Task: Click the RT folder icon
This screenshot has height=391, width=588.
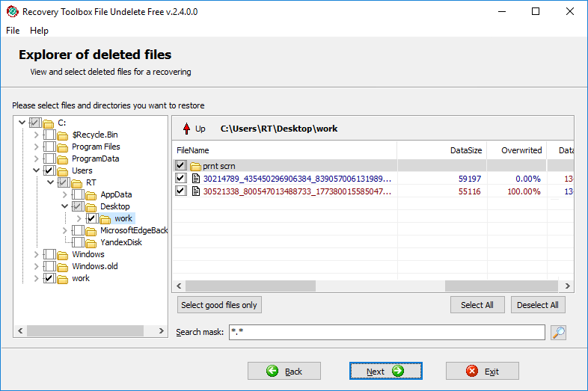Action: (77, 183)
